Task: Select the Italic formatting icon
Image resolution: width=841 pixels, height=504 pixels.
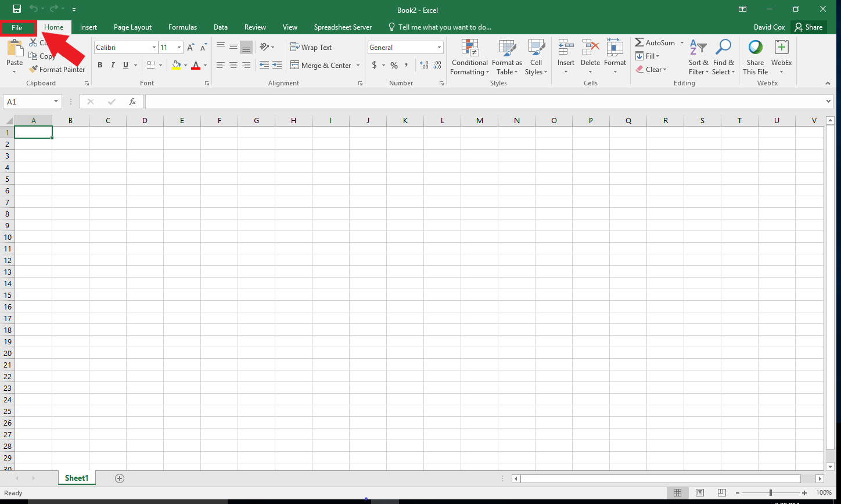Action: 112,65
